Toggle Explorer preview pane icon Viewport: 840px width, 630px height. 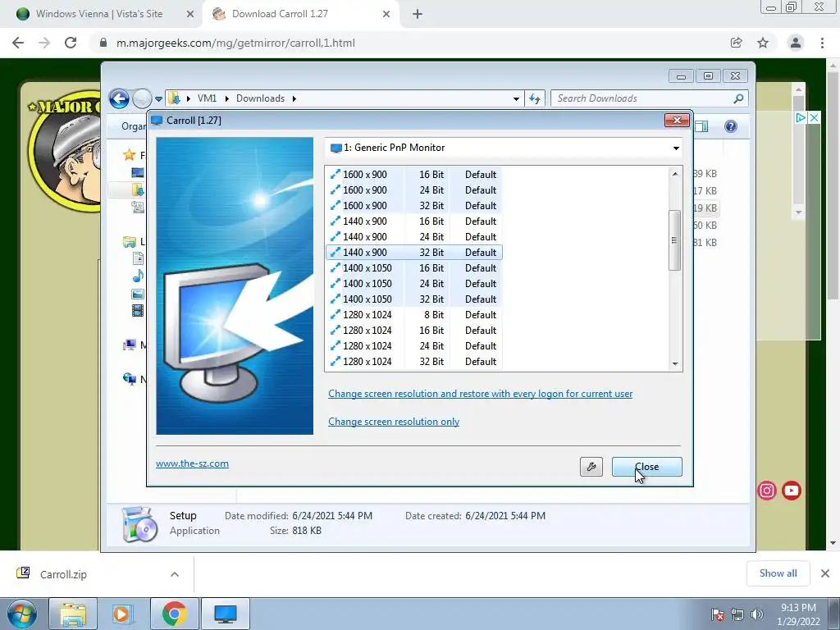[701, 126]
